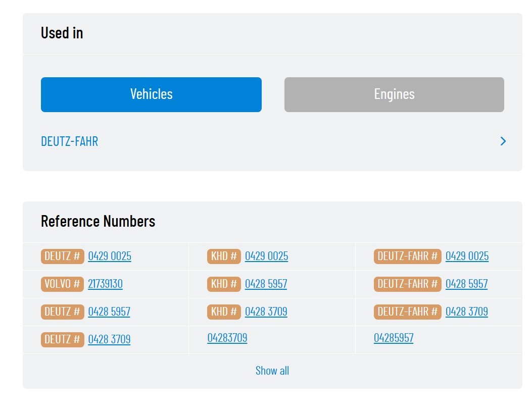Open DEUTZ-FAHR reference number 0428 5957
532x412 pixels.
[466, 284]
